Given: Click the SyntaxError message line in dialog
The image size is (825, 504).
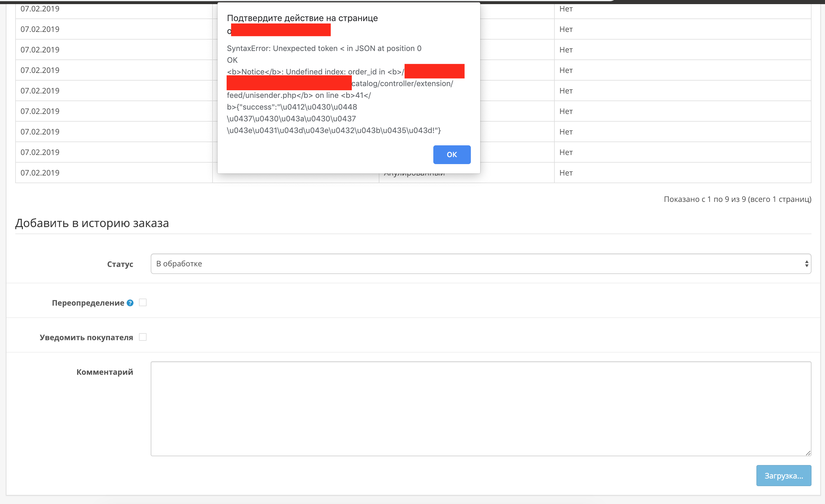Looking at the screenshot, I should 324,49.
